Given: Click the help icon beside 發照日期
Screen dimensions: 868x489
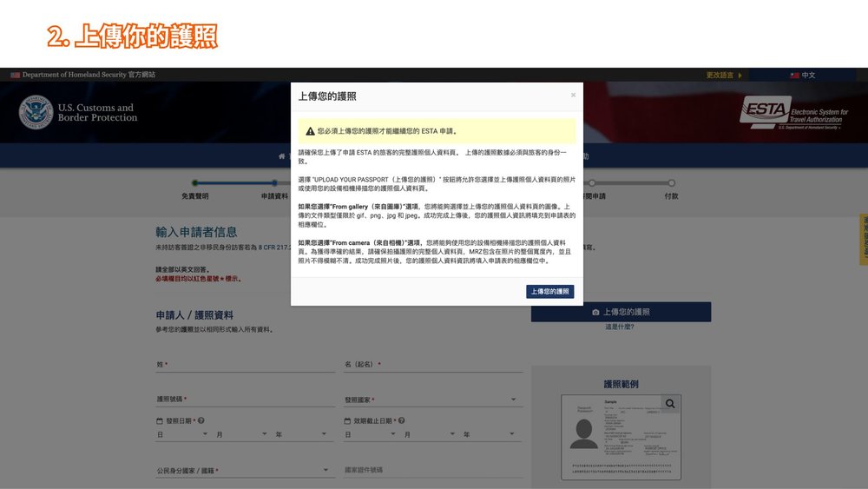Looking at the screenshot, I should point(201,420).
